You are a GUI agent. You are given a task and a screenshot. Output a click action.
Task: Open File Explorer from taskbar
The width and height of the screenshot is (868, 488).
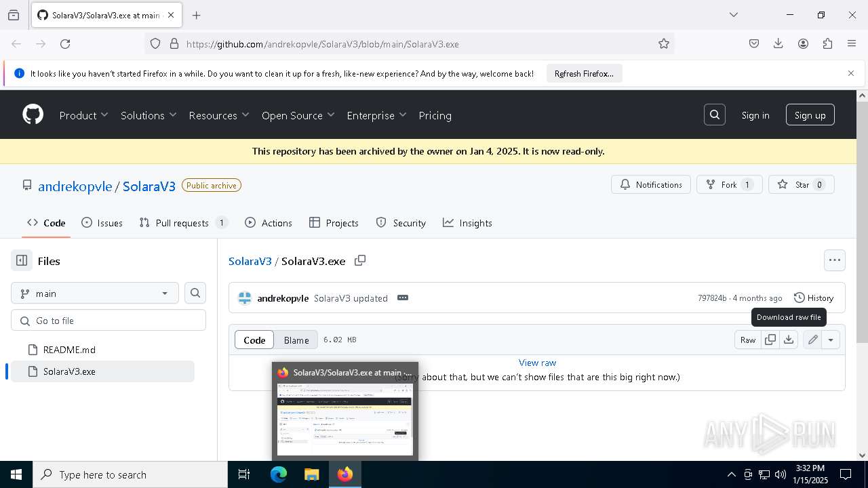[311, 474]
